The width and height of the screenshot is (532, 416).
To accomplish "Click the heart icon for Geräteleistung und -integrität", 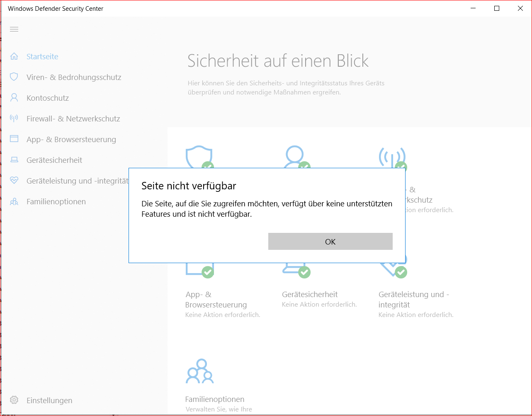I will (x=14, y=181).
